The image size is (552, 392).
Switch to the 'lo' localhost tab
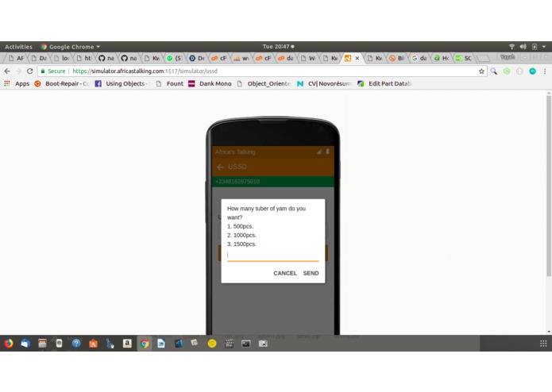tap(61, 59)
